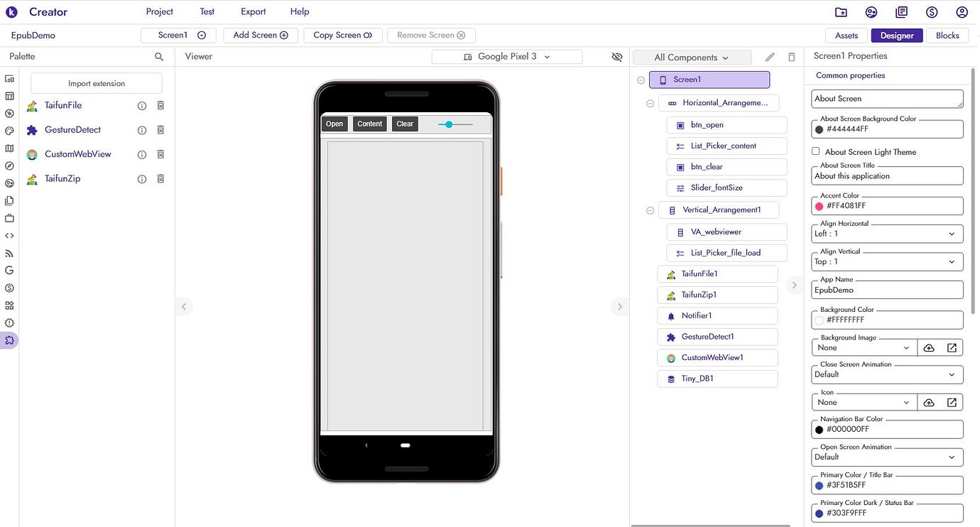Click the Add Screen button
The width and height of the screenshot is (980, 527).
tap(260, 35)
